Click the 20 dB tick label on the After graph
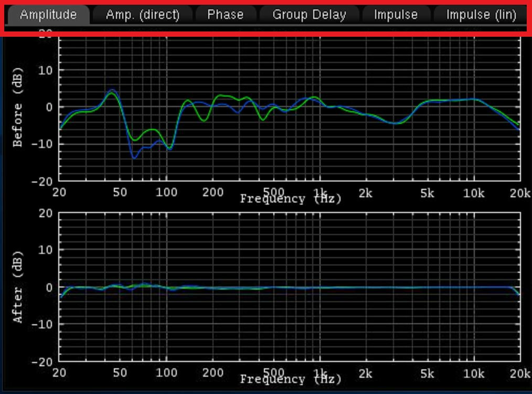The image size is (532, 394). (x=44, y=213)
